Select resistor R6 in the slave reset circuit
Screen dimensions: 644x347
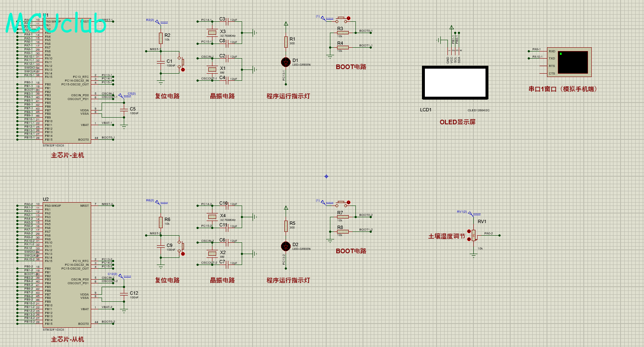[x=161, y=223]
